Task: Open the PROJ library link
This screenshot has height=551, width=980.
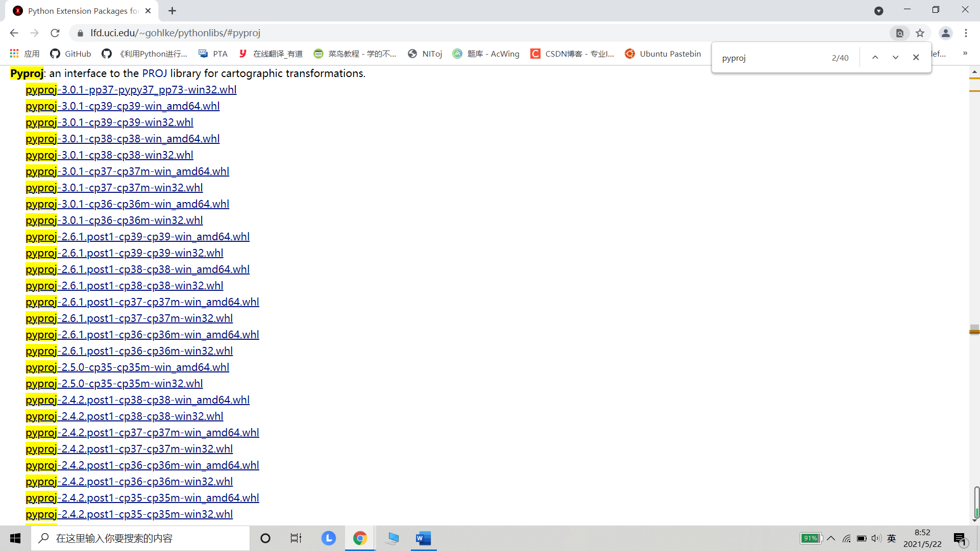Action: point(155,73)
